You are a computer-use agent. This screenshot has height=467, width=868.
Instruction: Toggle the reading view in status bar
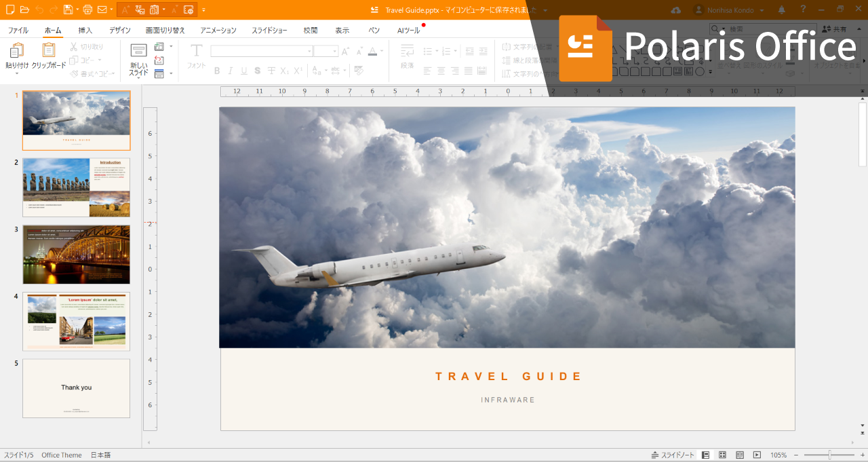click(740, 455)
